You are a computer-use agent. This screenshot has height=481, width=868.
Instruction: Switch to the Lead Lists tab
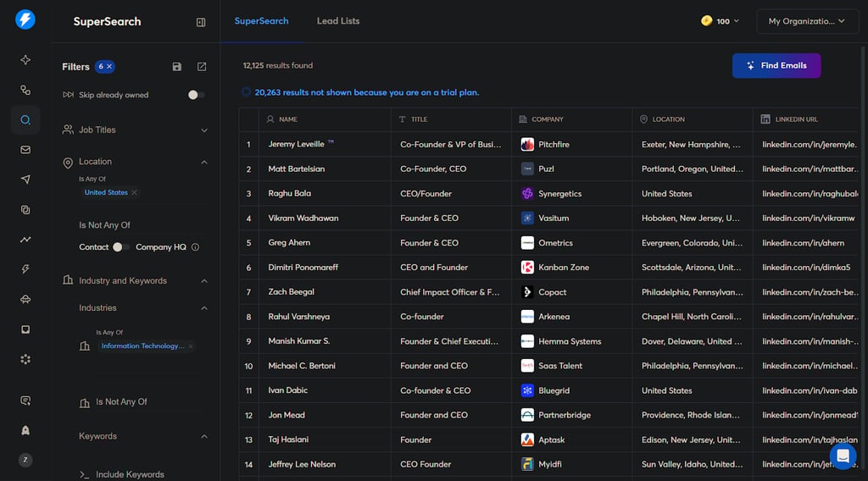pyautogui.click(x=338, y=21)
